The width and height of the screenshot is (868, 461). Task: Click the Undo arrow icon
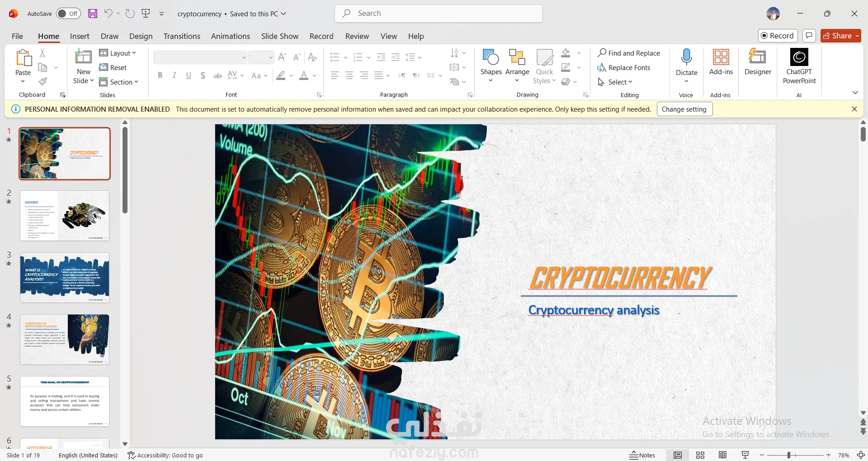point(108,14)
